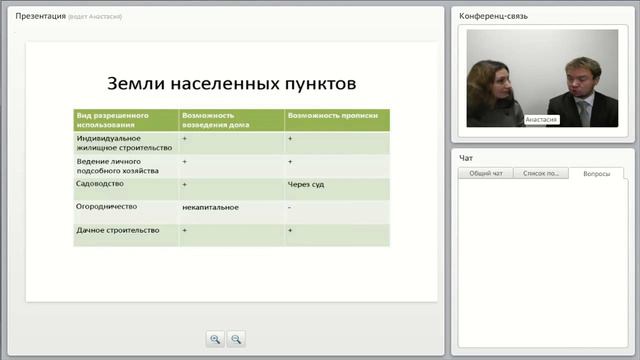
Task: Zoom out of the presentation slide
Action: pyautogui.click(x=236, y=339)
